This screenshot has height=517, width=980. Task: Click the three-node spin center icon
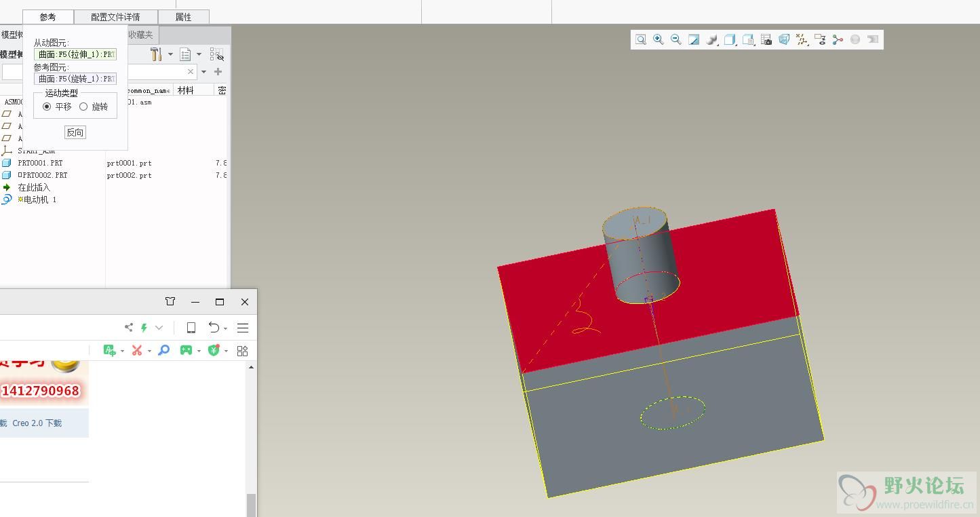tap(838, 40)
